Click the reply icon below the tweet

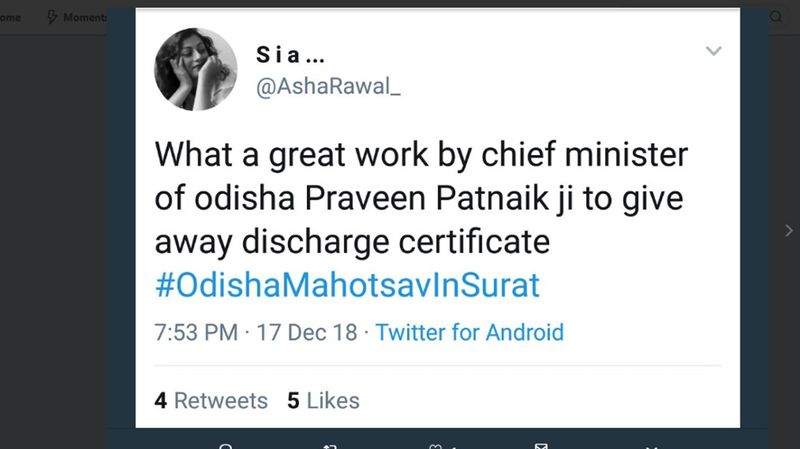pos(226,446)
